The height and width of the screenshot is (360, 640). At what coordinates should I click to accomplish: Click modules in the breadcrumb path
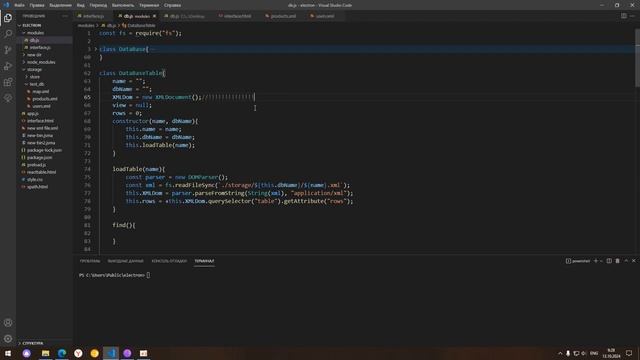[x=86, y=25]
